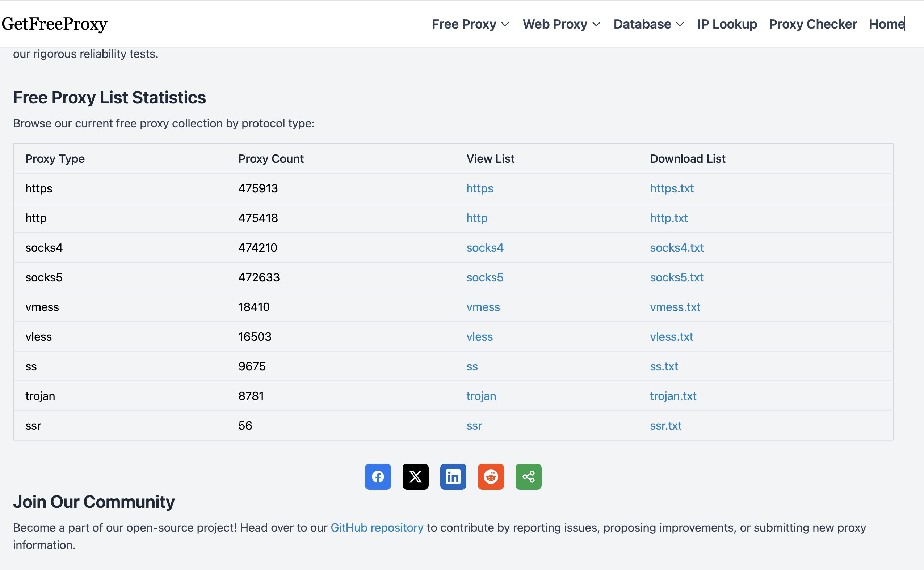Share the page on X
The image size is (924, 570).
pos(415,477)
